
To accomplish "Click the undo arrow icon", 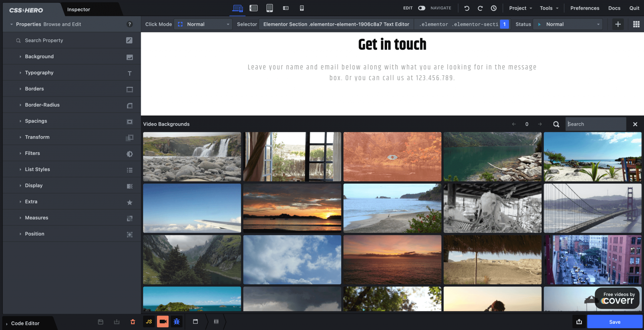I will pos(466,8).
